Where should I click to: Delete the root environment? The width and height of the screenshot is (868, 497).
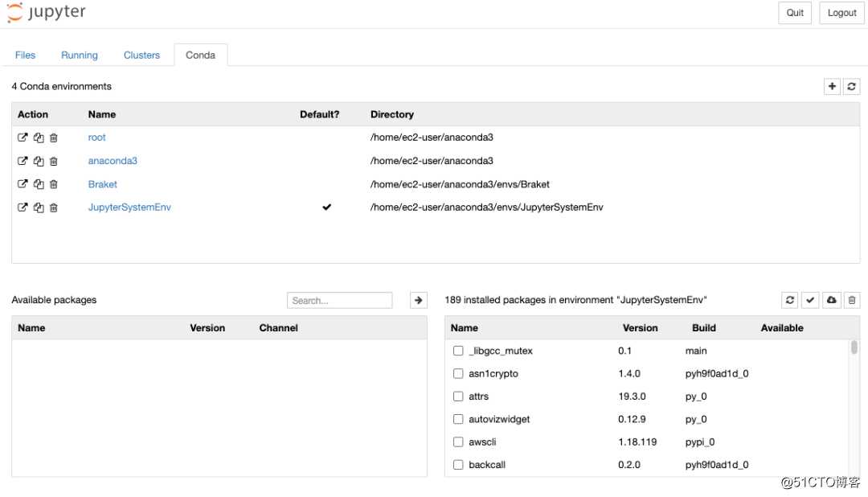(x=54, y=138)
